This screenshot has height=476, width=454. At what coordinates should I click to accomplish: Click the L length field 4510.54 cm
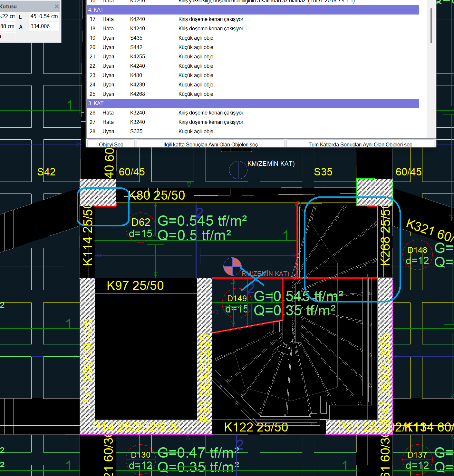(44, 16)
